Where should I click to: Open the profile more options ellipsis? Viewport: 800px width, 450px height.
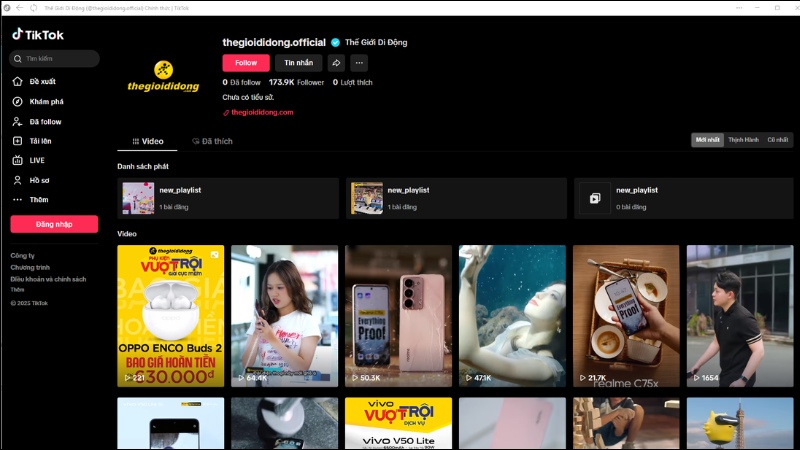[359, 63]
